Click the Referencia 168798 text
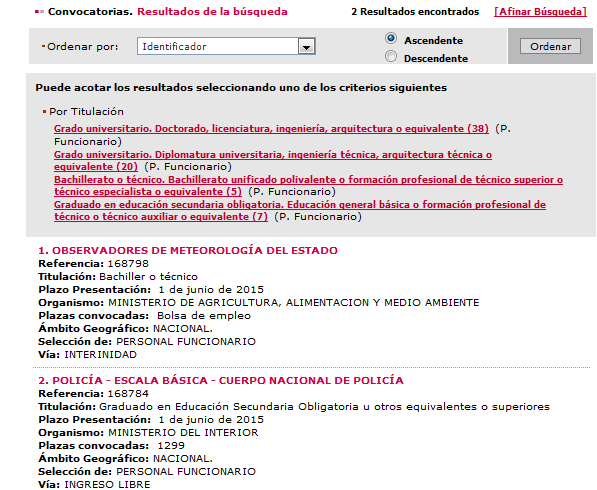 (93, 263)
